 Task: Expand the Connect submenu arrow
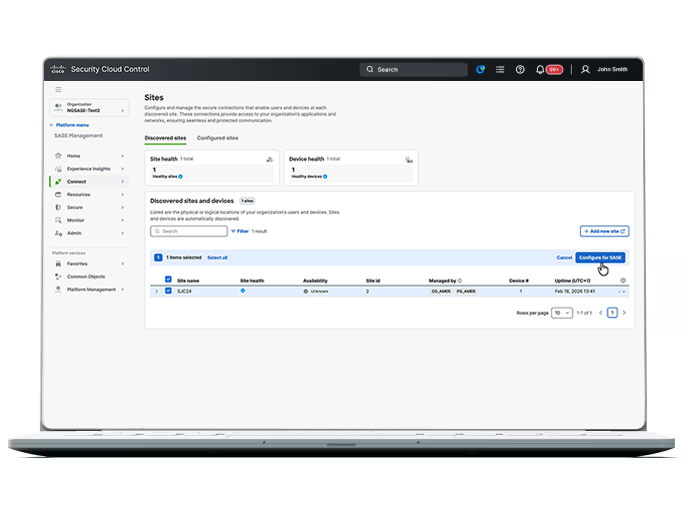[x=123, y=181]
